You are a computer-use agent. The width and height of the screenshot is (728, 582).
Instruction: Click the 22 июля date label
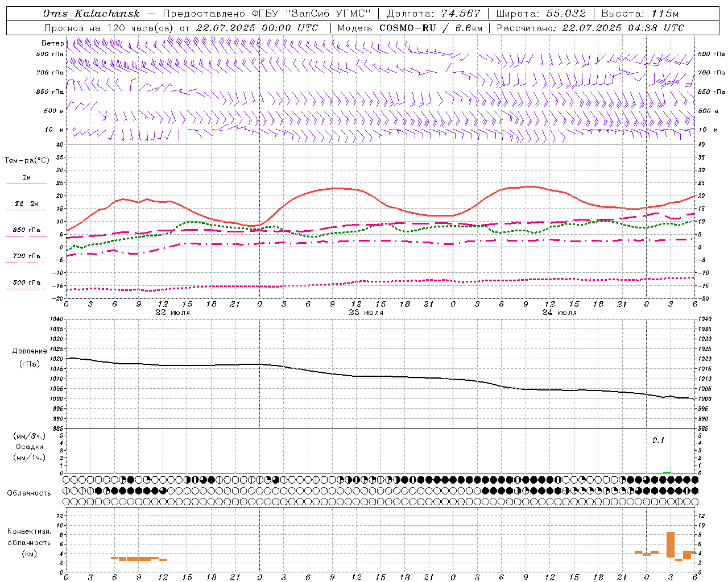coord(173,313)
